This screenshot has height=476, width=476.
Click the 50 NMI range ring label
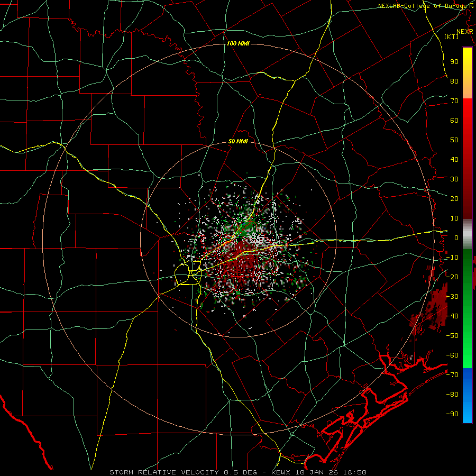(x=238, y=141)
